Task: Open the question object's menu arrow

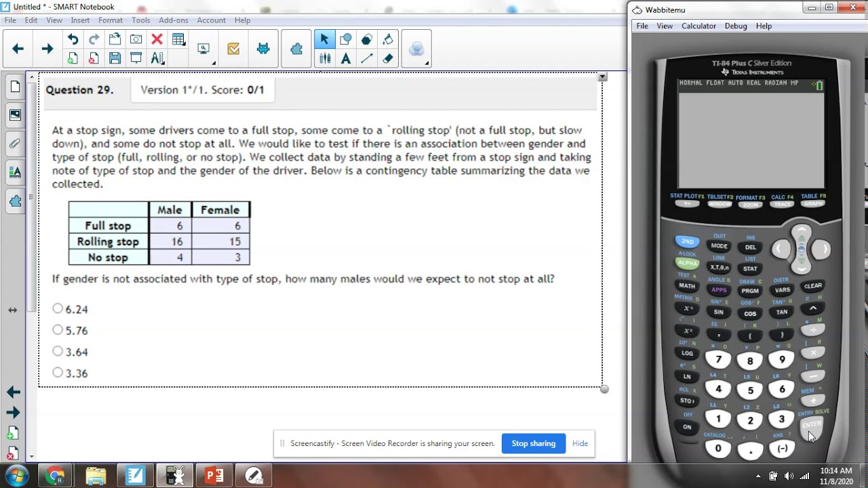Action: (x=602, y=77)
